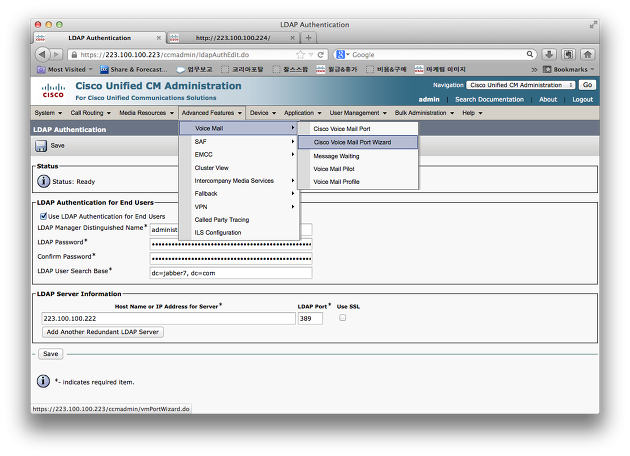Click the LDAP Port field

[x=310, y=319]
